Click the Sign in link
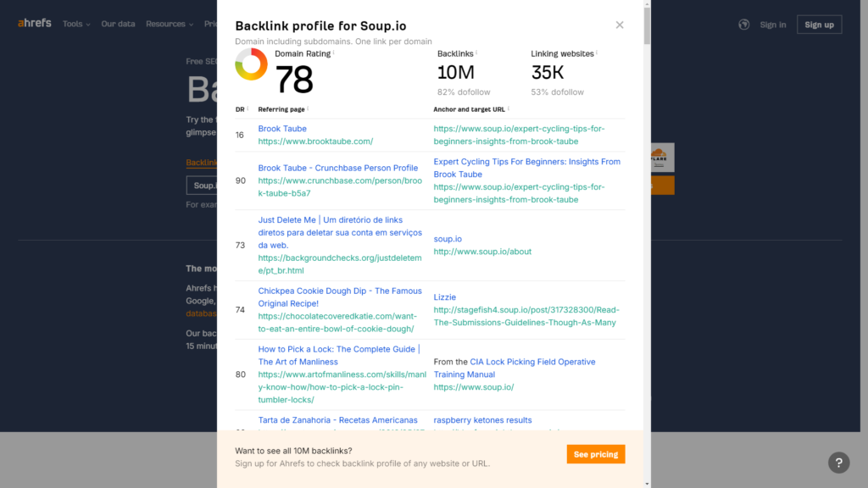 [772, 25]
